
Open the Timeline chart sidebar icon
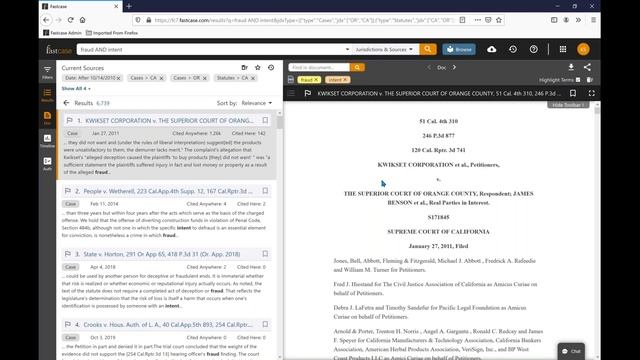47,140
